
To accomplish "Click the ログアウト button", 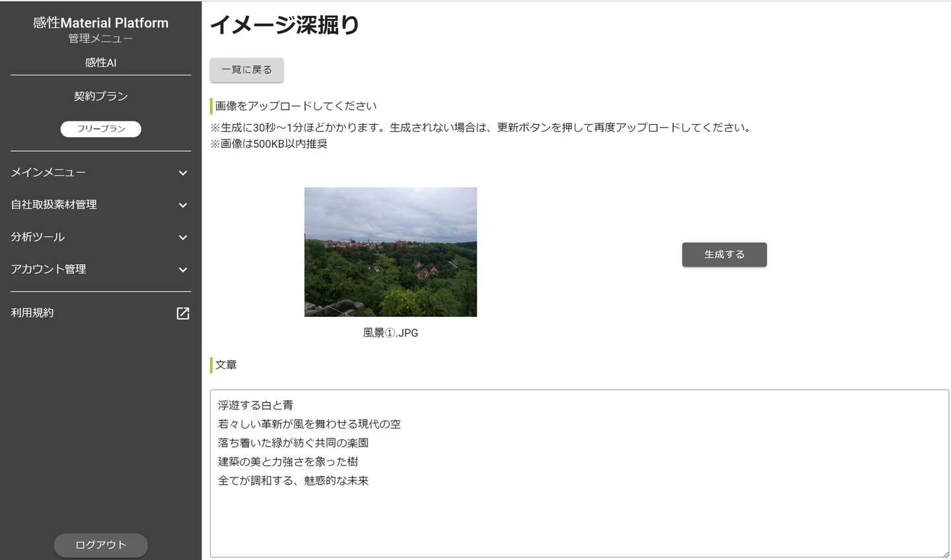I will coord(100,545).
